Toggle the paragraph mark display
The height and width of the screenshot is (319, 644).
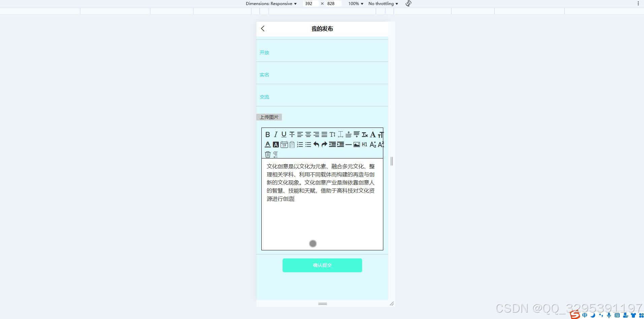276,154
